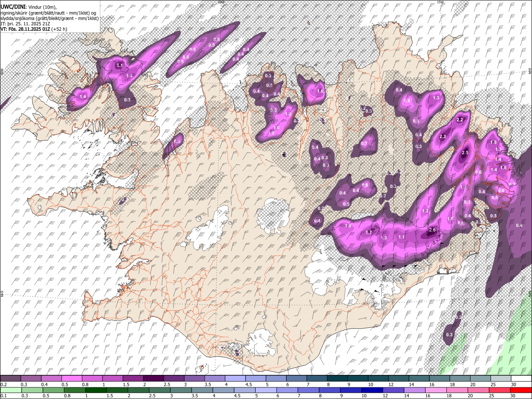Click the 1.8 precipitation value label
Screen dimensions: 532x399
point(493,142)
